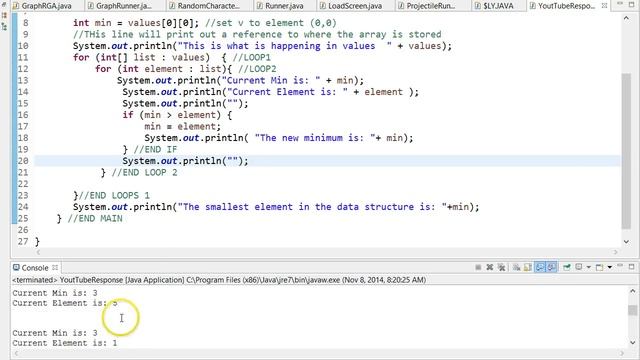Click Console horizontal scrollbar left arrow
The width and height of the screenshot is (640, 360).
pos(15,353)
